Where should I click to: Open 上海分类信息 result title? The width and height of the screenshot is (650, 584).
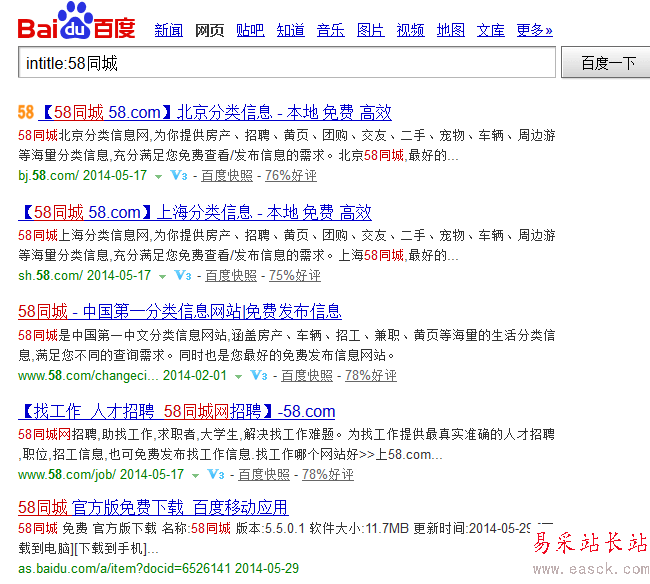click(x=195, y=212)
